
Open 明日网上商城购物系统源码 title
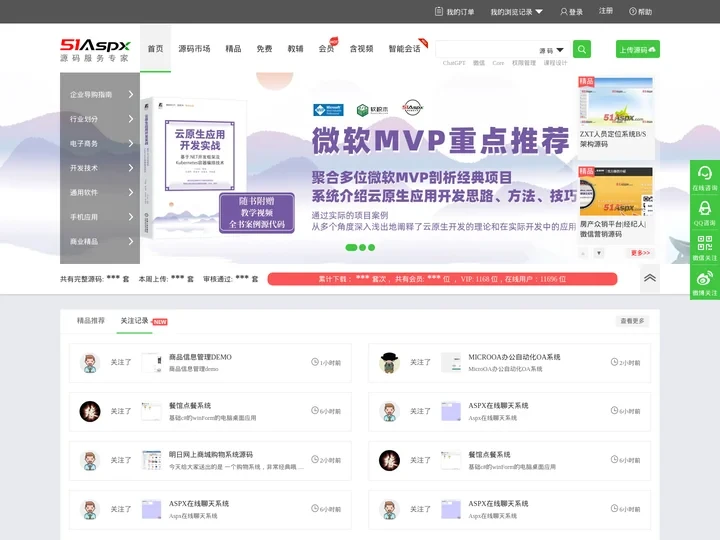click(x=211, y=455)
